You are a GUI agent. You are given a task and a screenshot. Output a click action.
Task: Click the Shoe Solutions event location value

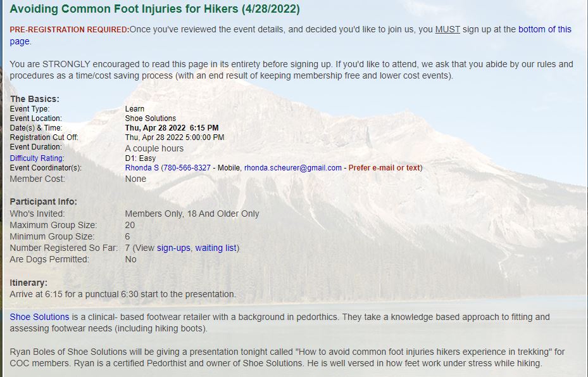tap(151, 118)
